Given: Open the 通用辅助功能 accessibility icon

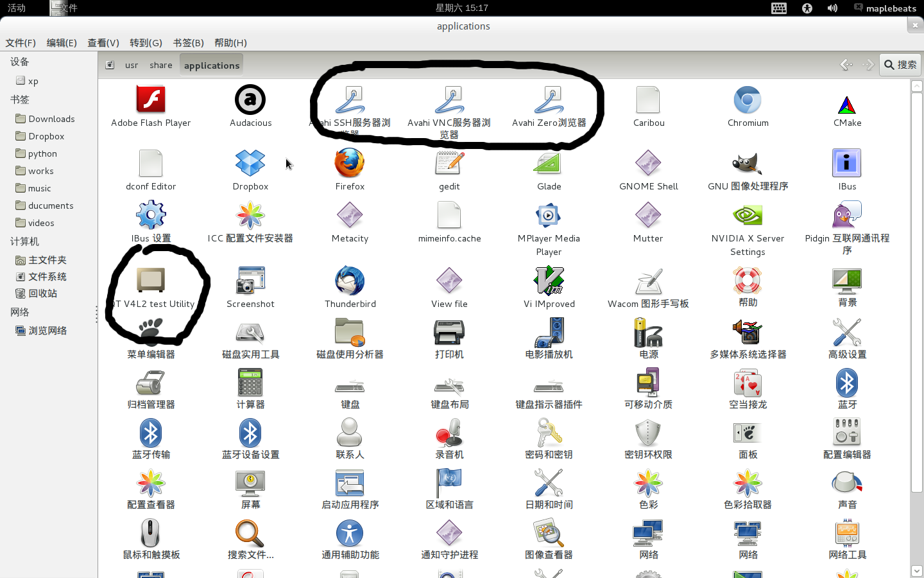Looking at the screenshot, I should pyautogui.click(x=350, y=532).
